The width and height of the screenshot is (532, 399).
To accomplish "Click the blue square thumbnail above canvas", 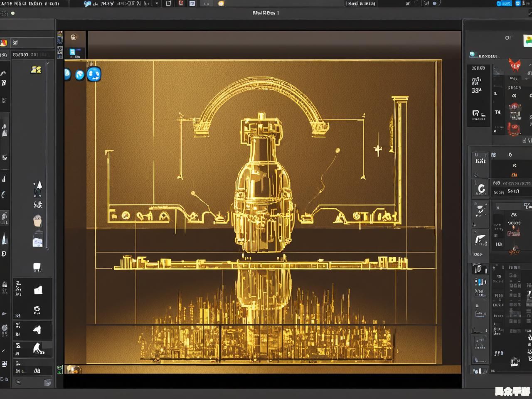I will pyautogui.click(x=73, y=52).
